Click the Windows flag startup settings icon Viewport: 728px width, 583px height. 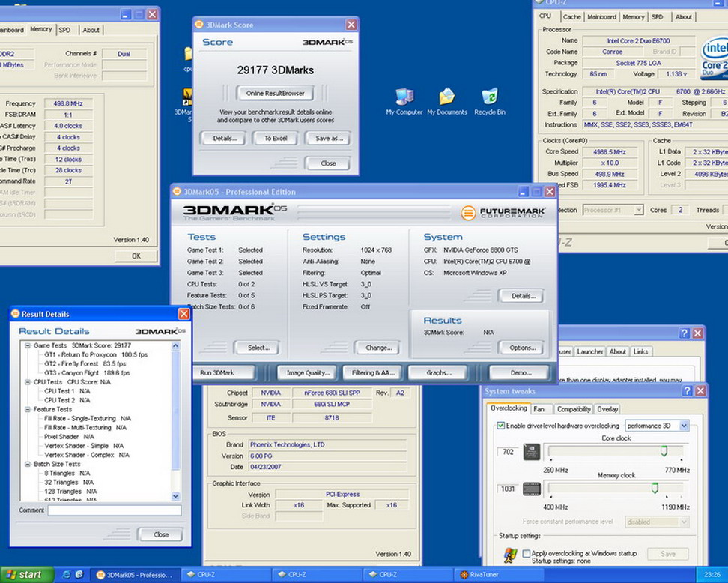tap(510, 555)
